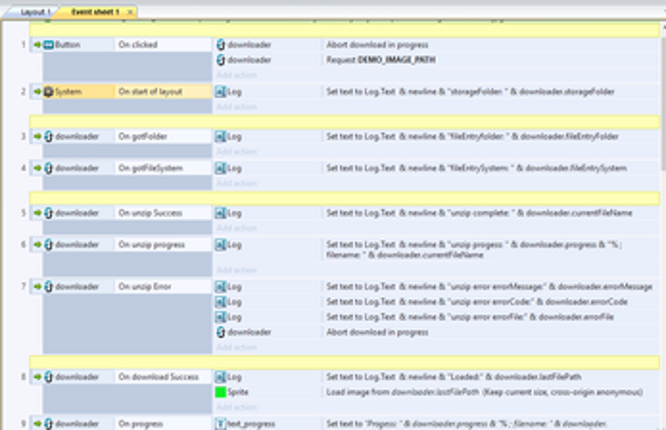Click downloader icon in On gotFileSystem event
This screenshot has width=666, height=430.
coord(49,168)
